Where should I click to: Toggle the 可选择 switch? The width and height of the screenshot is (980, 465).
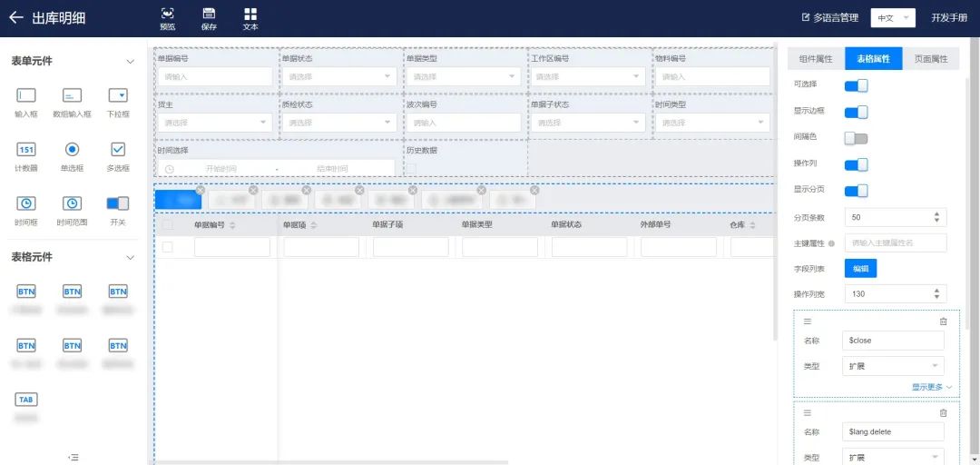pos(856,85)
